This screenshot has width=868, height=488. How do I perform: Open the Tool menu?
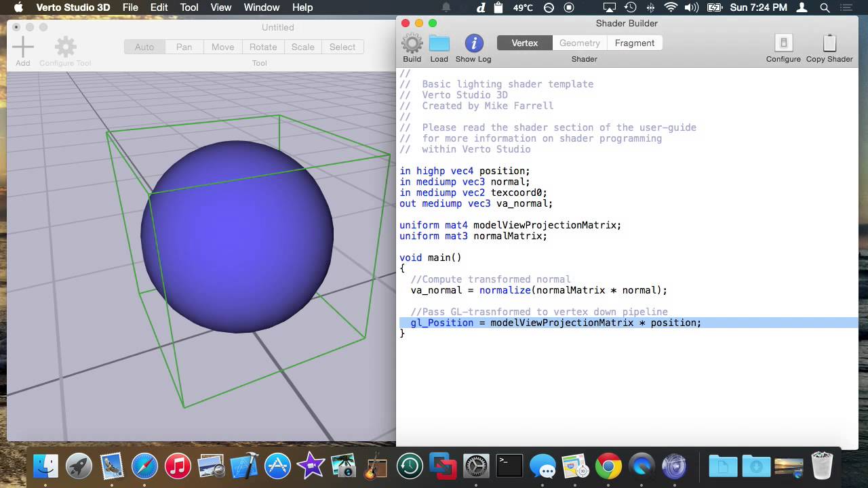pyautogui.click(x=189, y=7)
